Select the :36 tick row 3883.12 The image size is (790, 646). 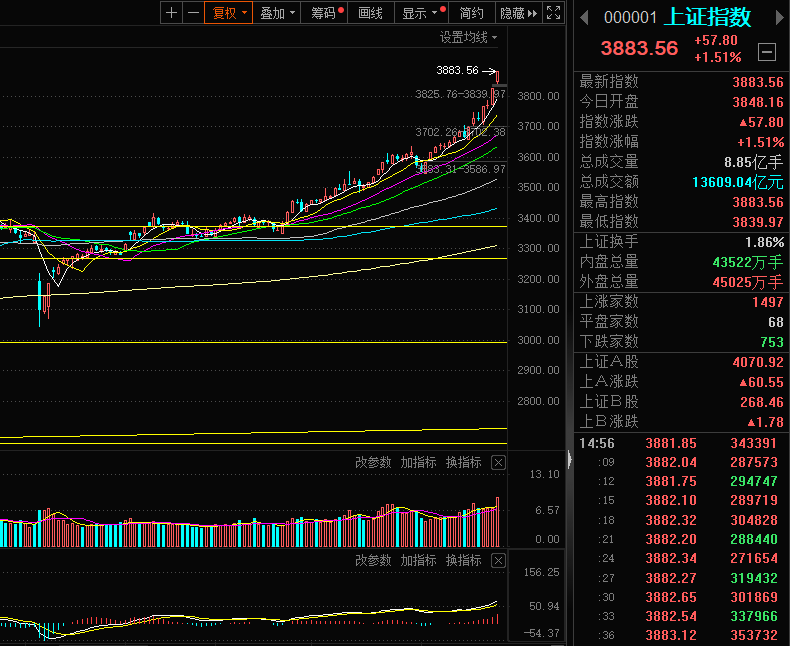[681, 635]
